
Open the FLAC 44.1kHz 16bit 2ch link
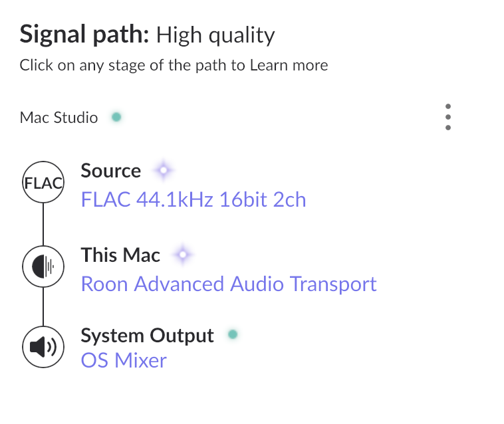click(193, 199)
